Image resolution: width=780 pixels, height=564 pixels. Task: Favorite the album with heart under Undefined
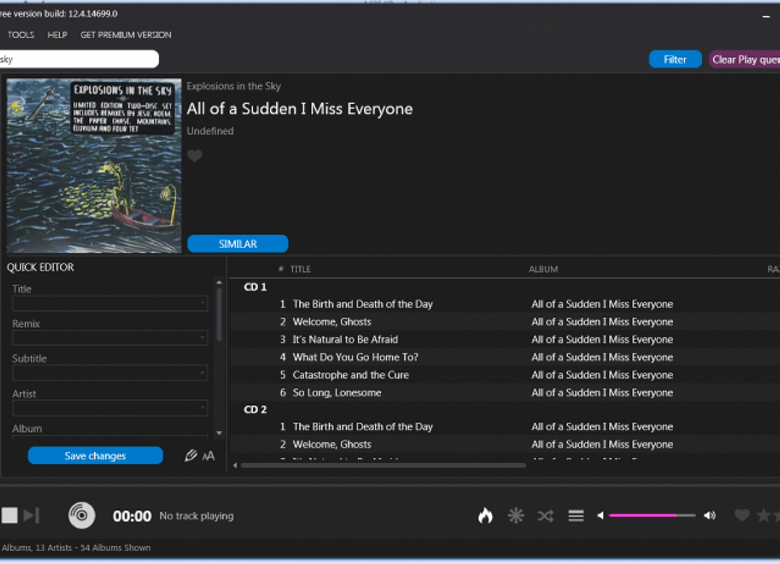195,156
